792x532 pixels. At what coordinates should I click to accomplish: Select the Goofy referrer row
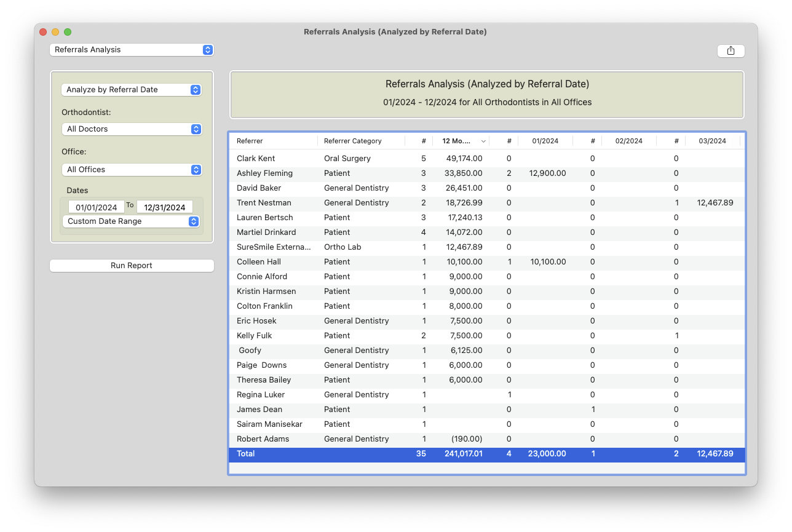(x=487, y=351)
